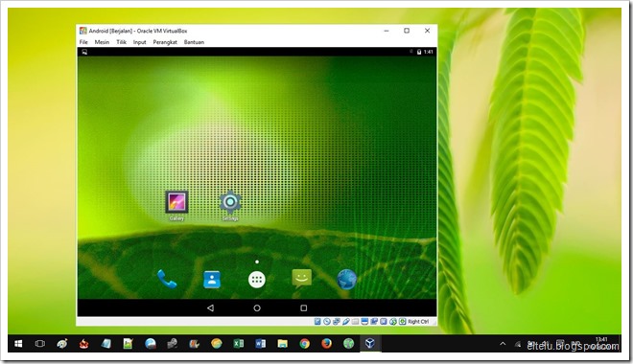
Task: Click the USB devices status indicator
Action: pos(346,321)
